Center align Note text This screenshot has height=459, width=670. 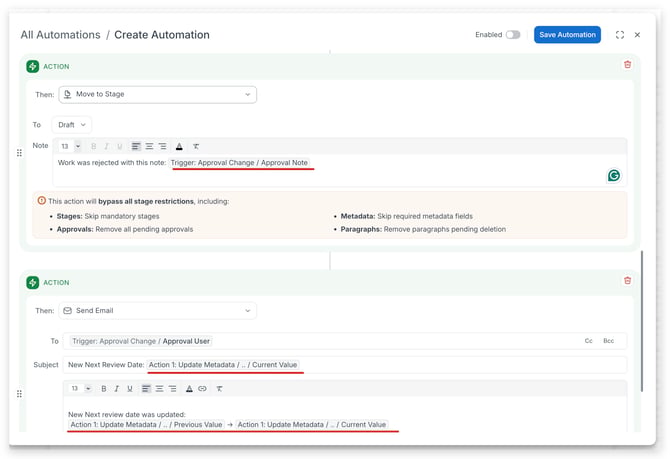pos(149,147)
